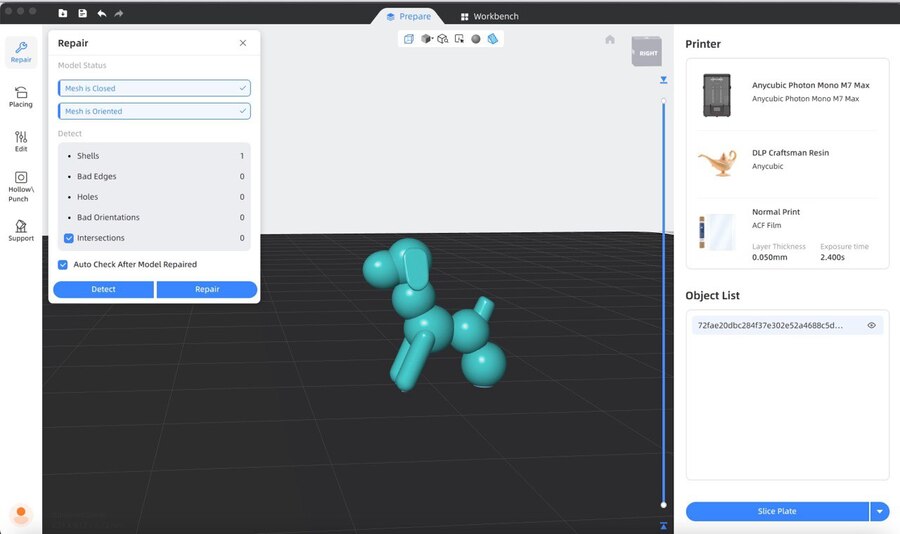
Task: Open the Placing tool in sidebar
Action: 21,97
